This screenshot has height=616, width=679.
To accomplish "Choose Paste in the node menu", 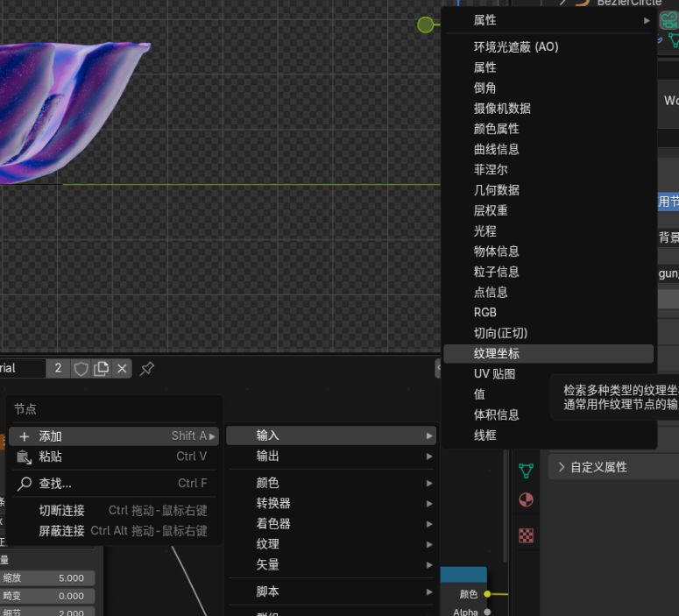I will [114, 457].
